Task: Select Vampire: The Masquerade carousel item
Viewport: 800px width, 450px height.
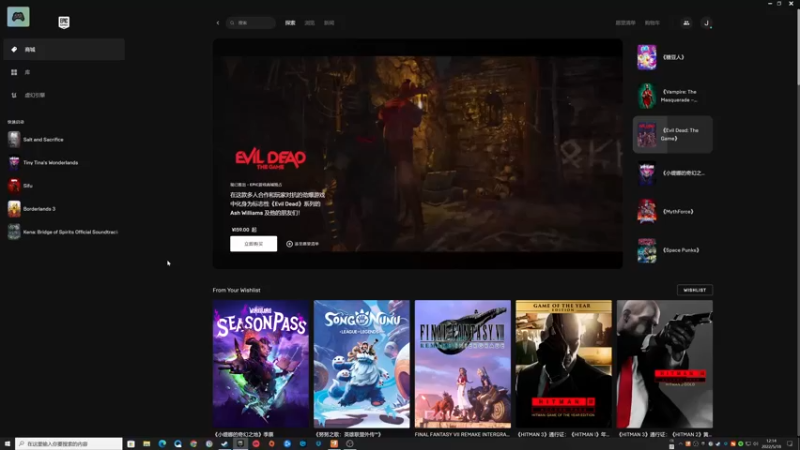Action: [672, 96]
